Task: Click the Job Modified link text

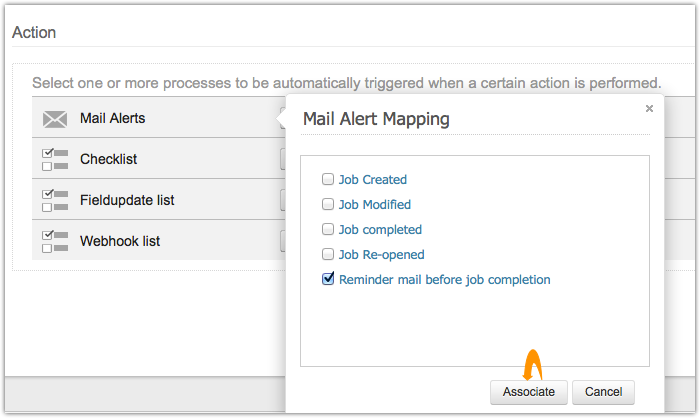Action: pos(376,205)
